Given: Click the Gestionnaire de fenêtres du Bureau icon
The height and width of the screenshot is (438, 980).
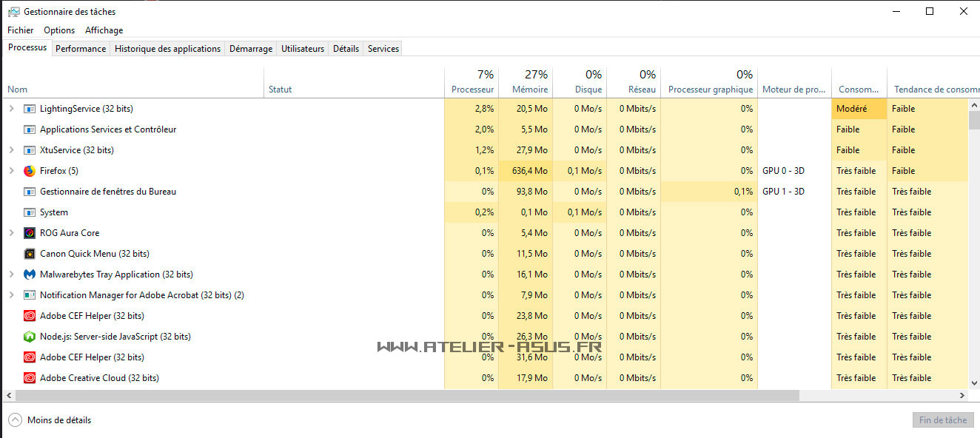Looking at the screenshot, I should (x=30, y=192).
